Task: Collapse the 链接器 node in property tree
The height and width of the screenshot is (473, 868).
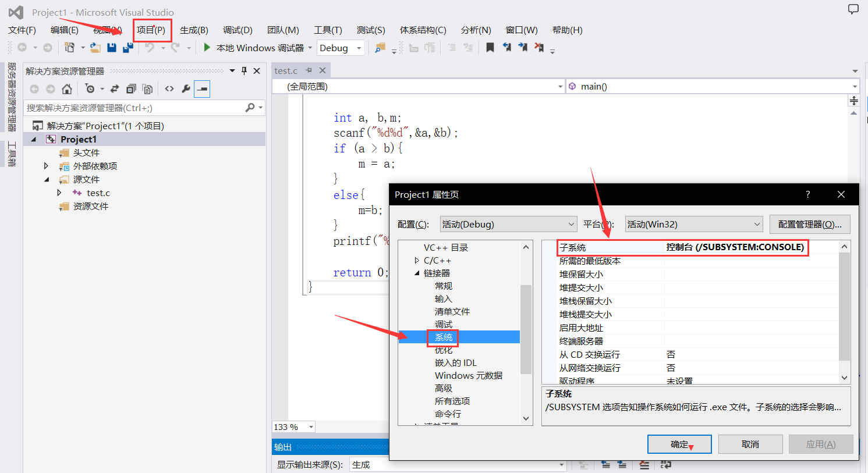Action: (x=417, y=273)
